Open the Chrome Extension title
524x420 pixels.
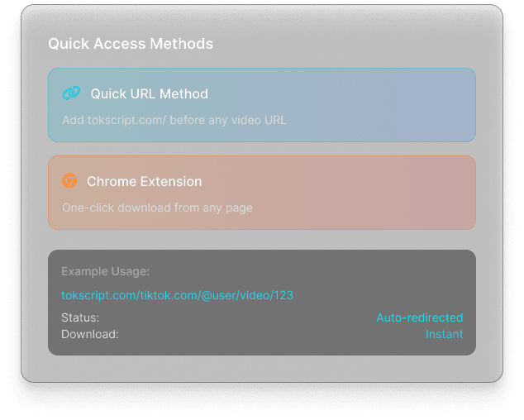pos(144,181)
